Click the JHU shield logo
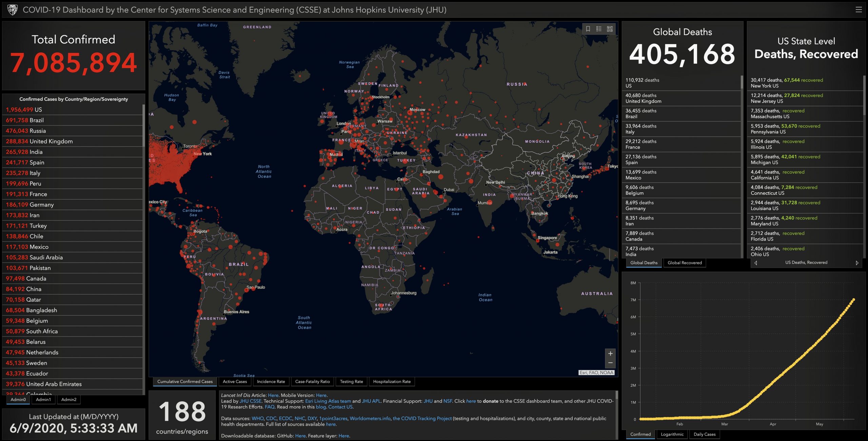868x441 pixels. 13,10
